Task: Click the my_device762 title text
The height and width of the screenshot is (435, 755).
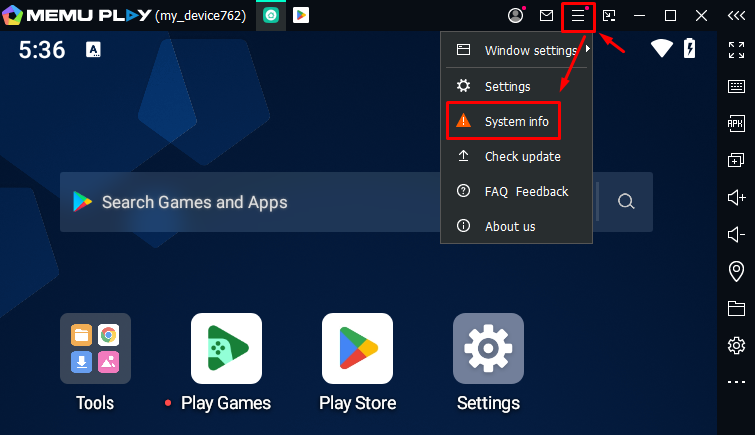Action: tap(201, 16)
